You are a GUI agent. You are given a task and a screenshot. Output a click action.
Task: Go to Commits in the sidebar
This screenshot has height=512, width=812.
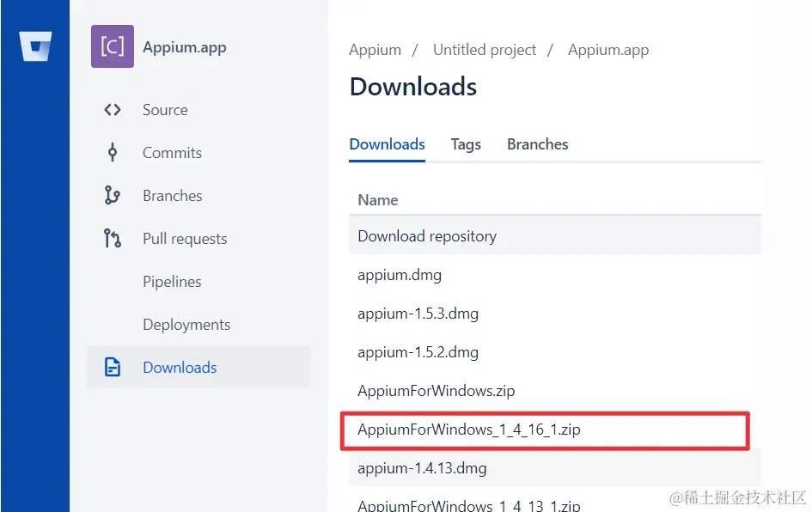(173, 153)
